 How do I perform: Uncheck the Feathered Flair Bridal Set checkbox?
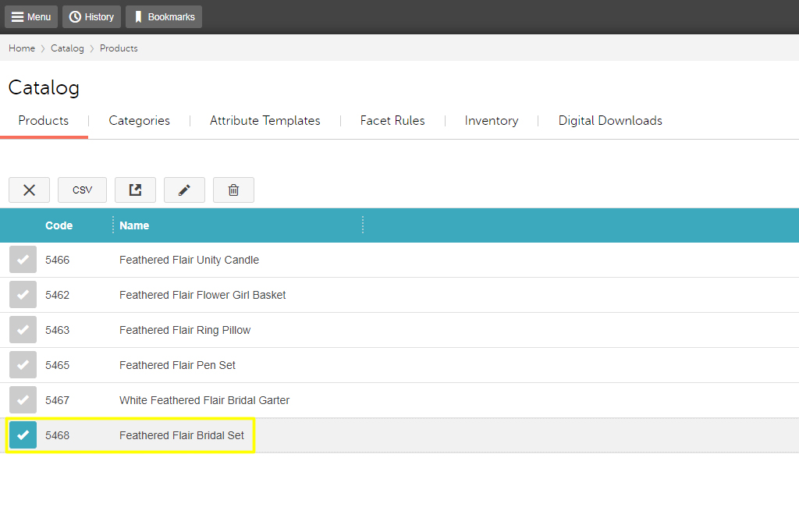[x=23, y=434]
